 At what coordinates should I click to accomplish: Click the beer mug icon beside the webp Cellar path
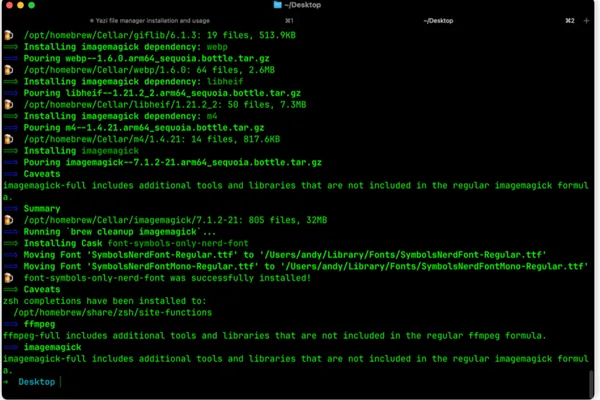(8, 70)
